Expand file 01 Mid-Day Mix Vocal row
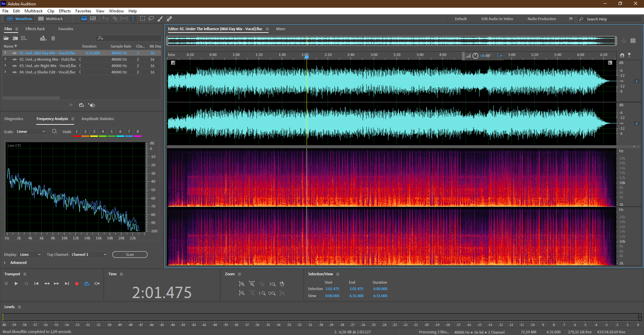The image size is (644, 335). pos(5,53)
